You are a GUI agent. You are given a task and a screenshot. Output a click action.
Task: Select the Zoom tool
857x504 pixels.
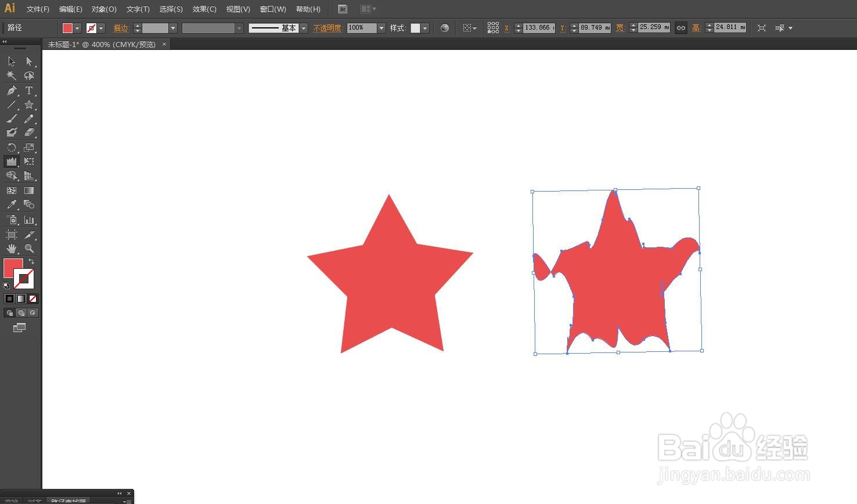pyautogui.click(x=29, y=249)
